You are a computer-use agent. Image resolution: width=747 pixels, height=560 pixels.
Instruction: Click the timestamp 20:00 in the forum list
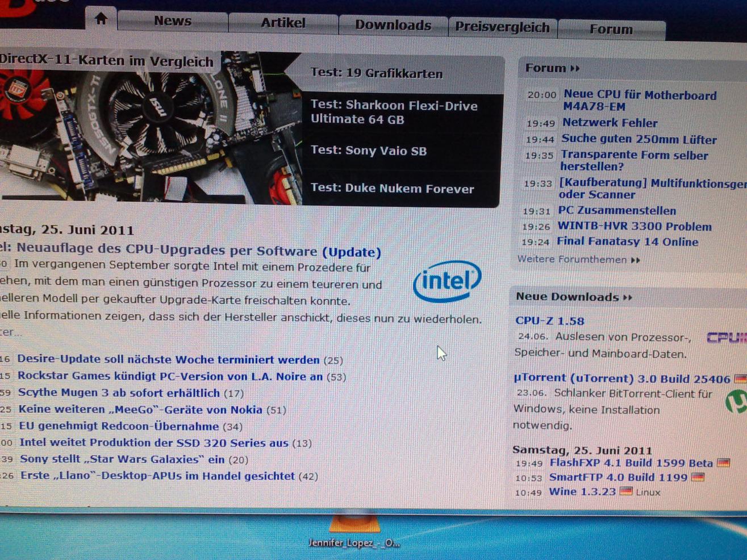point(541,95)
